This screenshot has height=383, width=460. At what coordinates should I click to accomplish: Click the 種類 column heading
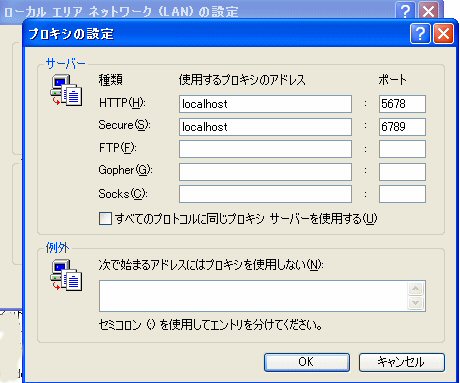(111, 80)
